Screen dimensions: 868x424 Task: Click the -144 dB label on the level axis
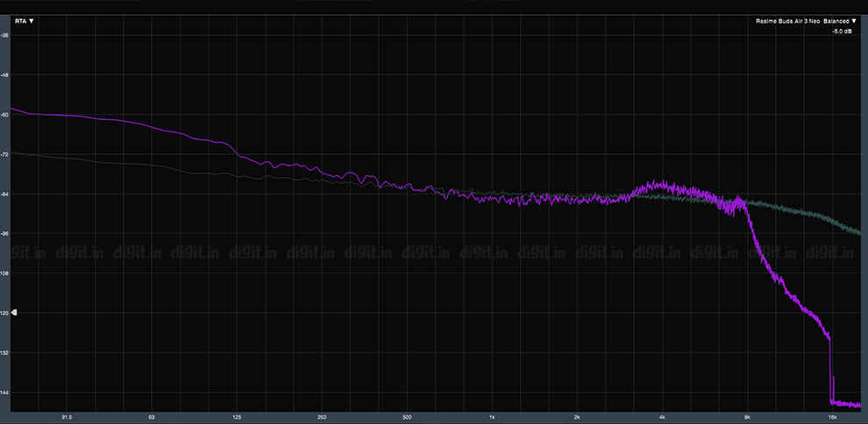[5, 392]
